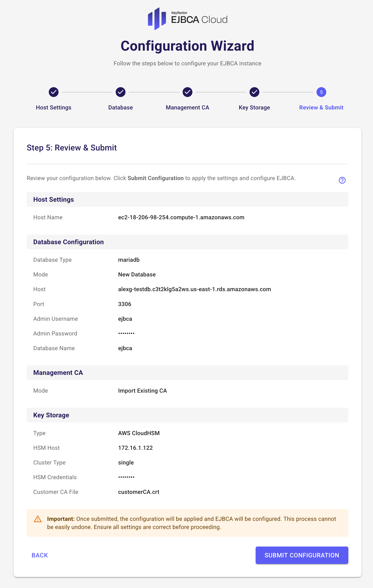Jump to the Key Storage step label
373x588 pixels.
(254, 107)
